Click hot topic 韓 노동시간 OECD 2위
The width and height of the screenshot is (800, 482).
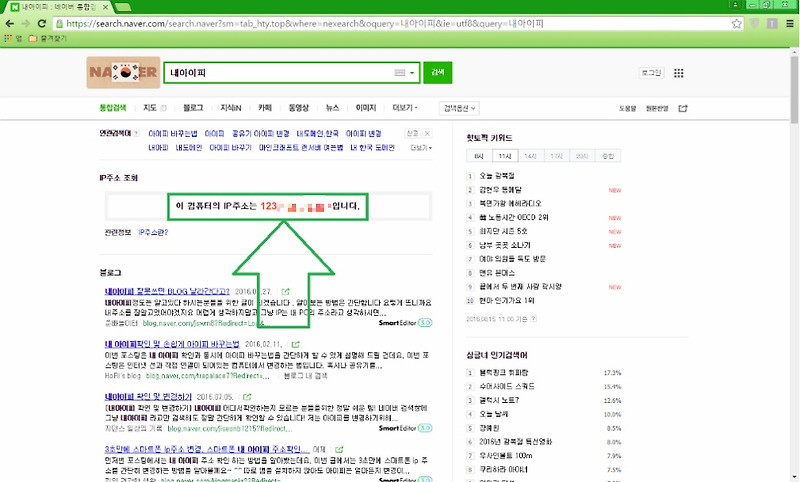click(514, 218)
